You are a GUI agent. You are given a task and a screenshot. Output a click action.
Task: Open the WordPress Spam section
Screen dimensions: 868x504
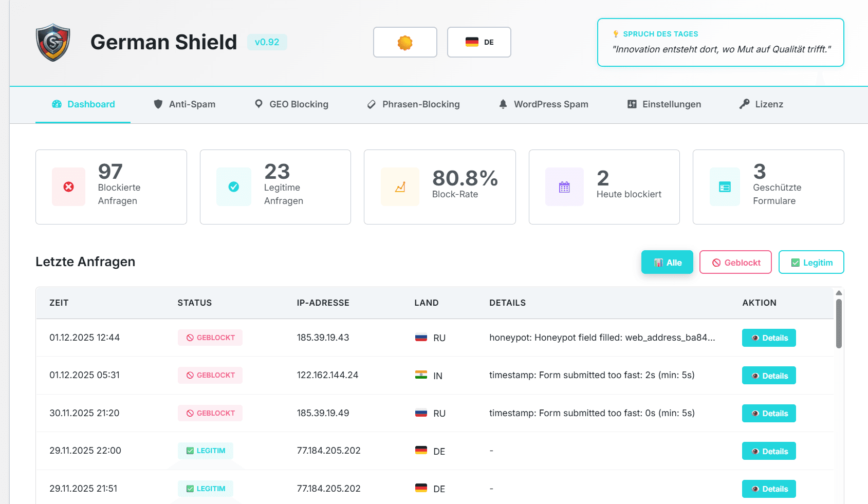(x=543, y=104)
